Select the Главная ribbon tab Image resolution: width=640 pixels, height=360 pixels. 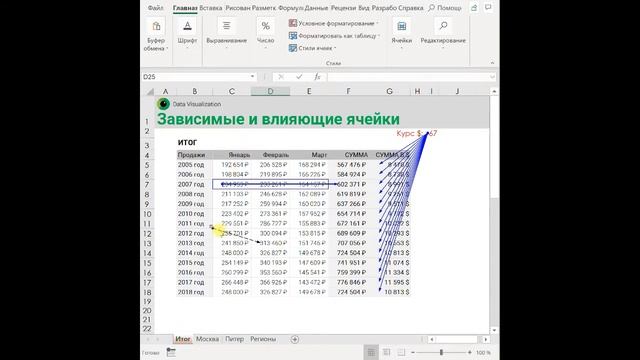185,8
